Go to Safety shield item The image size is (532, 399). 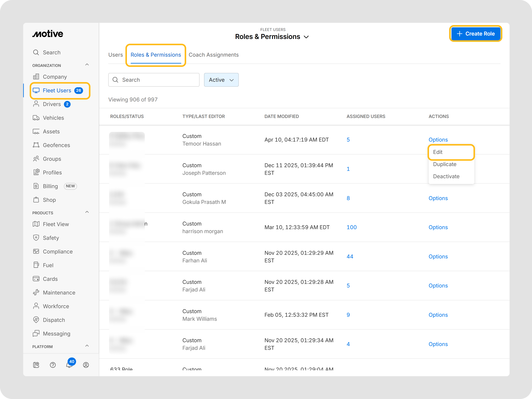(51, 238)
